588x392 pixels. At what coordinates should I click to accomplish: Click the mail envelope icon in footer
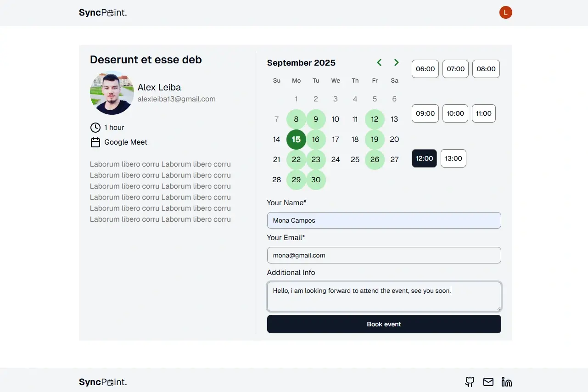(x=488, y=382)
